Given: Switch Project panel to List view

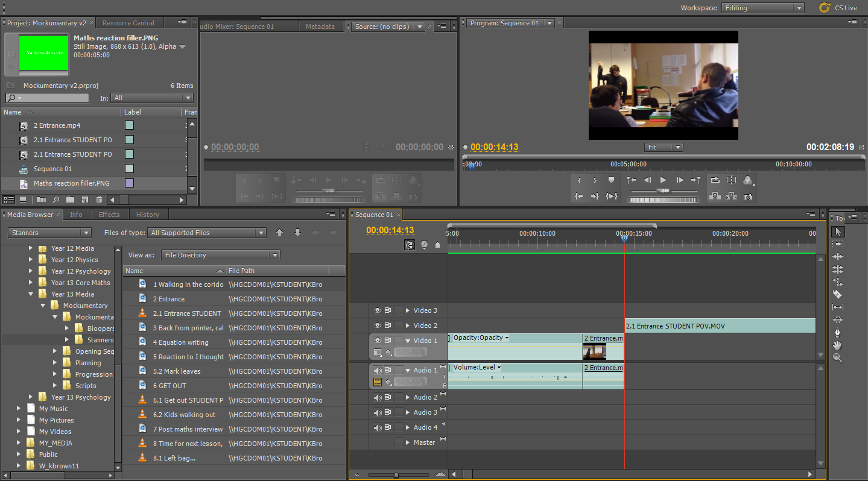Looking at the screenshot, I should [x=9, y=200].
